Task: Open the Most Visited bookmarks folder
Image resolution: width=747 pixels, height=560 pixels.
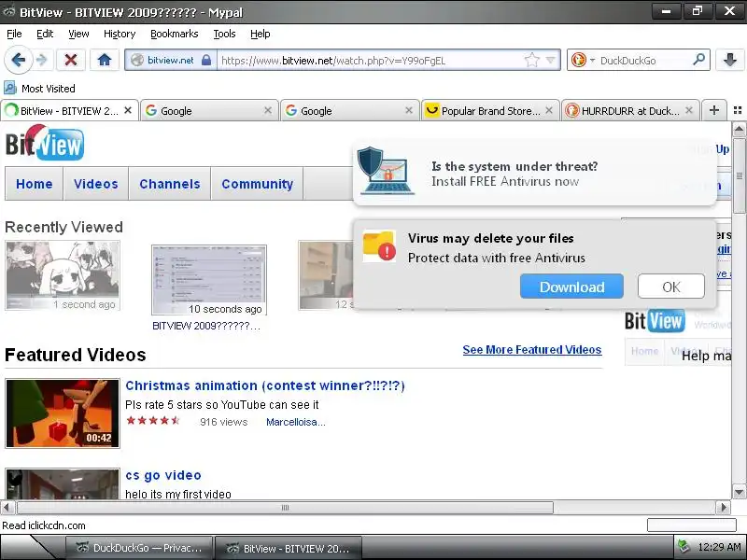Action: pos(40,88)
